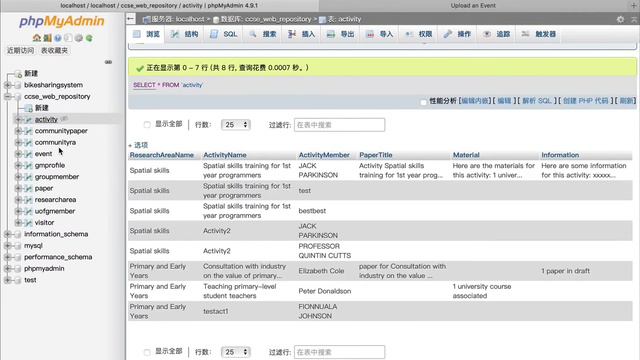
Task: Select the groupmember table in the tree
Action: coord(57,177)
